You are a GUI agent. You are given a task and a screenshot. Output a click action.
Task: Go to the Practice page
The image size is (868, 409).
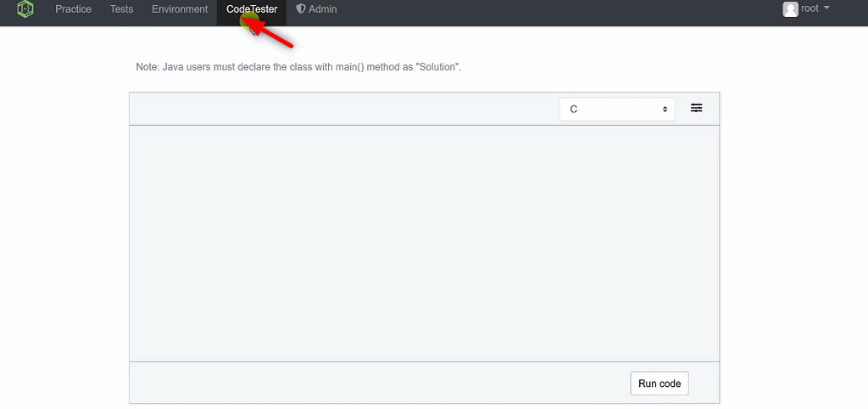(x=73, y=9)
